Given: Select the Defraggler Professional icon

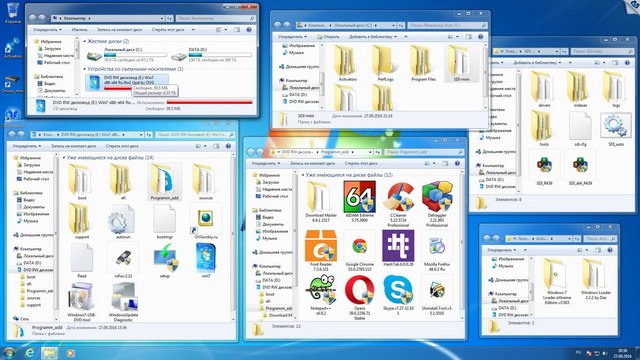Looking at the screenshot, I should 437,197.
